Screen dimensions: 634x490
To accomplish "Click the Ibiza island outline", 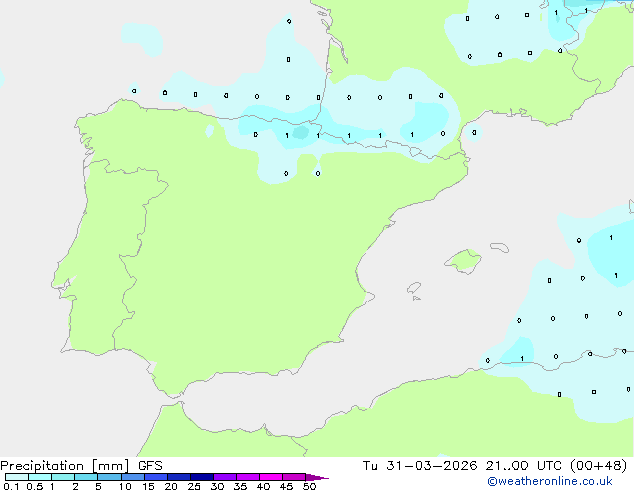I will [414, 288].
